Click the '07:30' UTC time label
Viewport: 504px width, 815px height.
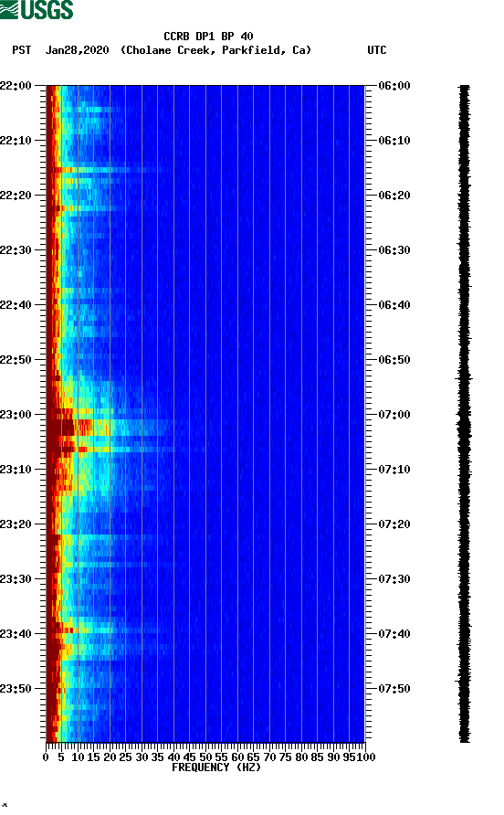click(x=394, y=579)
